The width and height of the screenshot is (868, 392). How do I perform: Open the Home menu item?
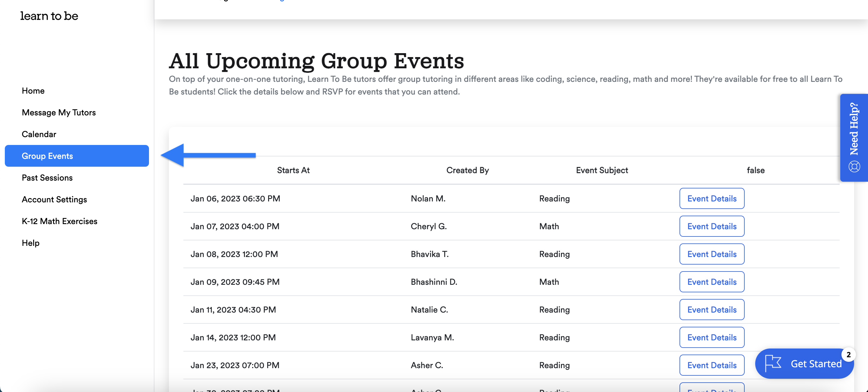point(33,91)
